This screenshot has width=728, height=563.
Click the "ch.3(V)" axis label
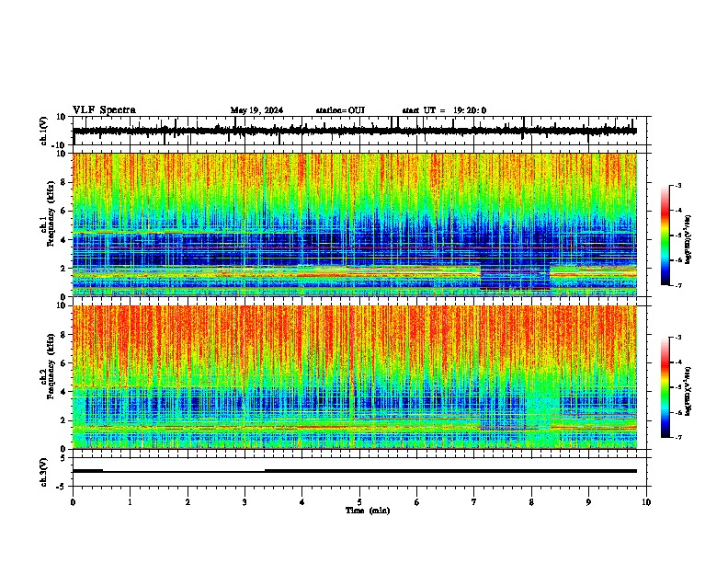(x=44, y=472)
